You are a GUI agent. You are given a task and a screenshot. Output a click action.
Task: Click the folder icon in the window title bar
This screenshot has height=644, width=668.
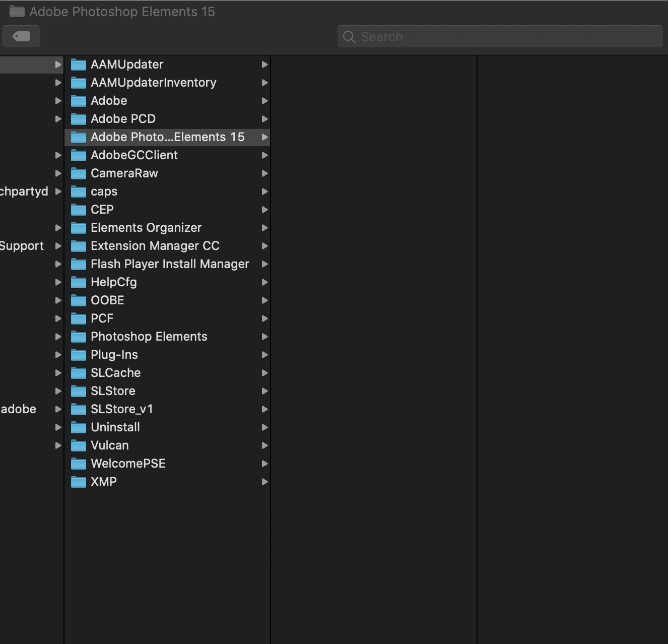pos(17,11)
